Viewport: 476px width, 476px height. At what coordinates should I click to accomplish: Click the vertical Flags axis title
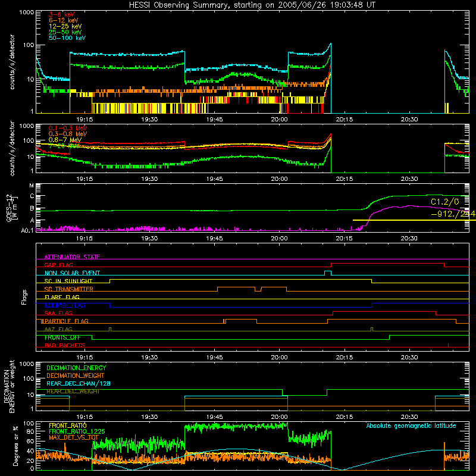tap(24, 297)
